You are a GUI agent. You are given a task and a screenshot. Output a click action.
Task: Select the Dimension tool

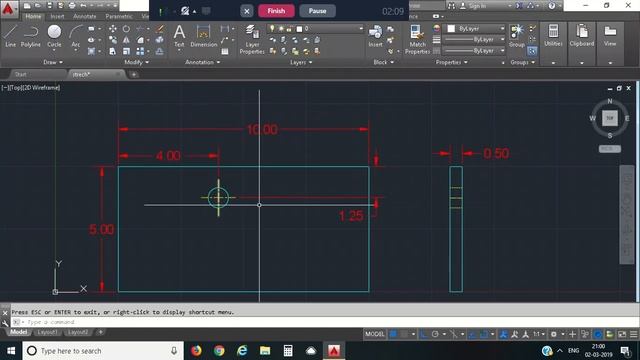point(203,36)
